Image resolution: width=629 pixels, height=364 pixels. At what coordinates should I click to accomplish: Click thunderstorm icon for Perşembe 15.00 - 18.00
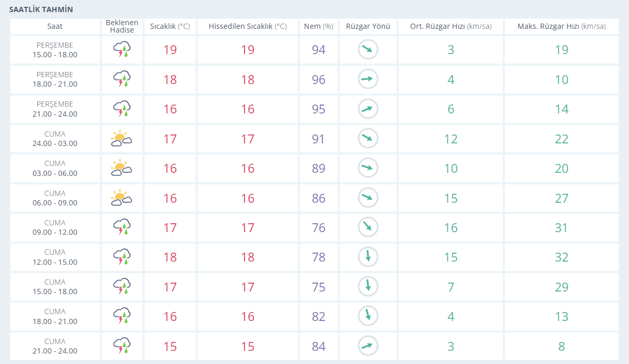122,50
